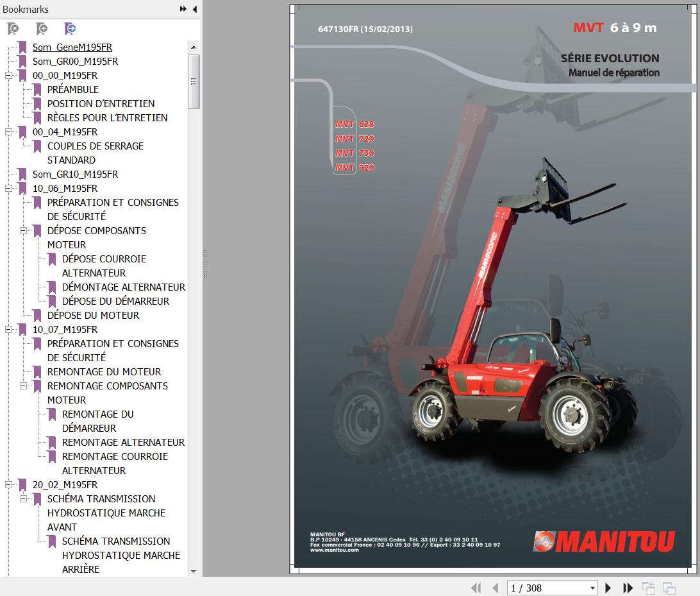Click the bookmark icon beside REMONTAGE ALTERNATEUR
Viewport: 700px width, 596px height.
52,443
